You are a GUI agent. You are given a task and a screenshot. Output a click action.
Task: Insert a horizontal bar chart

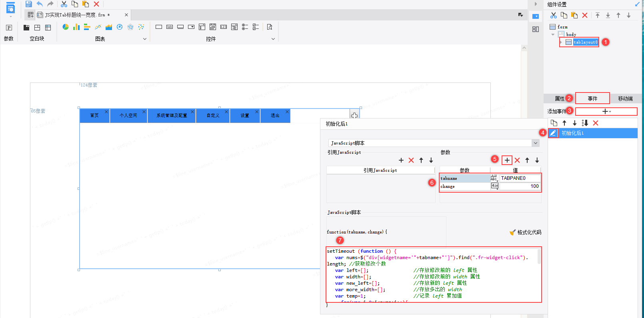[87, 27]
